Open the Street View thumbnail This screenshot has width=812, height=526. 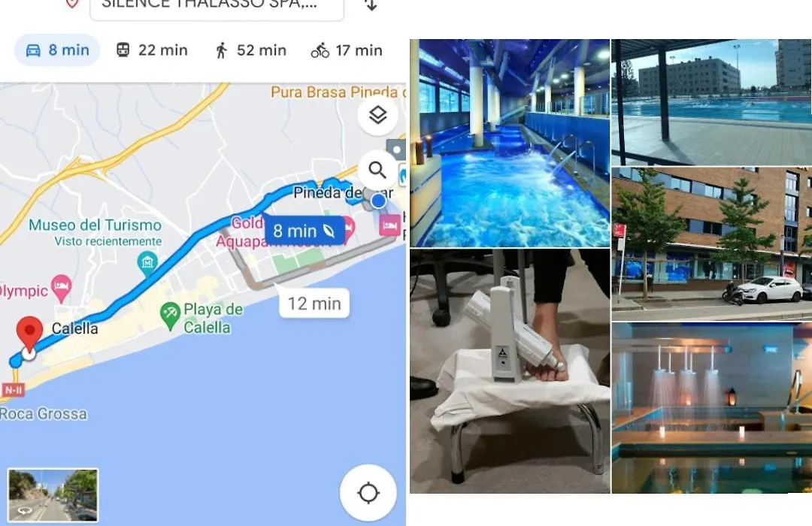[x=53, y=495]
